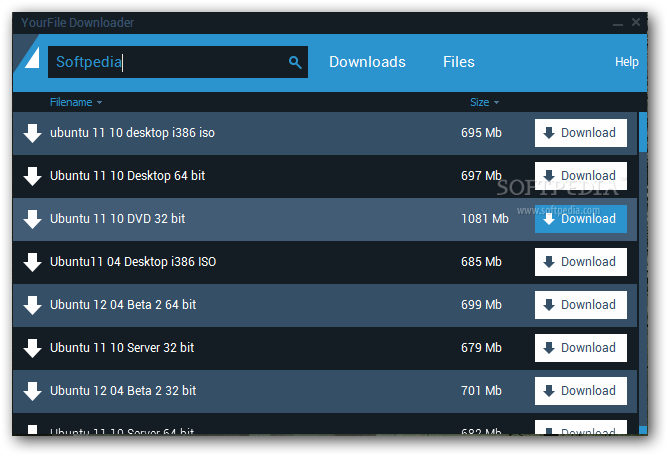Click arrow icon beside Ubuntu 11 10 DVD 32 bit
Screen dimensions: 668x456
click(32, 219)
